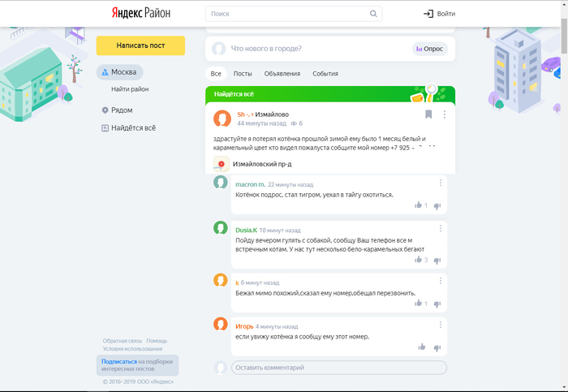Click the Опрос poll button
Screen dimensions: 568x392
[x=429, y=49]
